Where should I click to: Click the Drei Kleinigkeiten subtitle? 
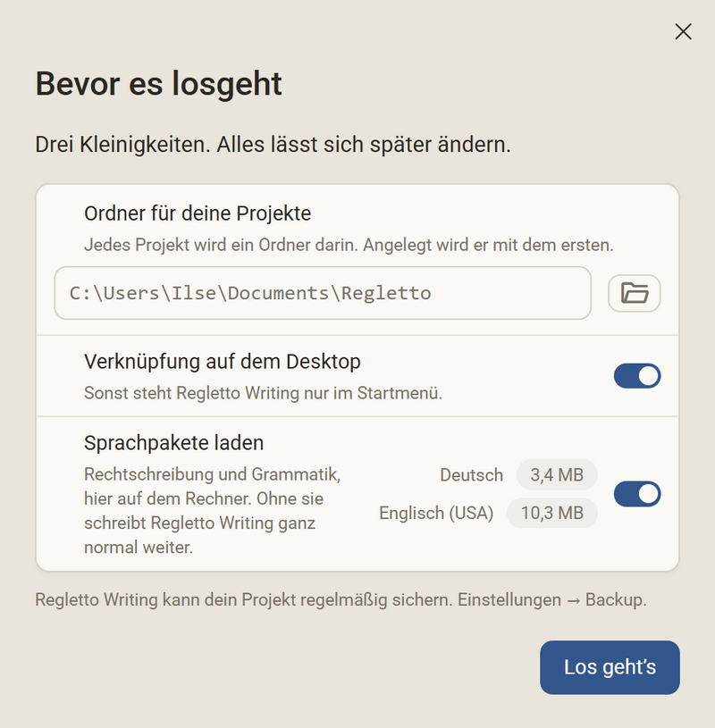273,145
